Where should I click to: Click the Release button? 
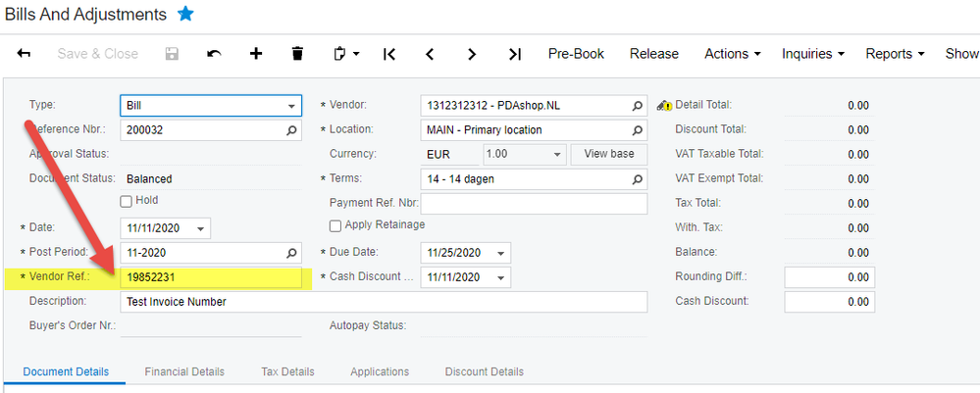click(654, 54)
